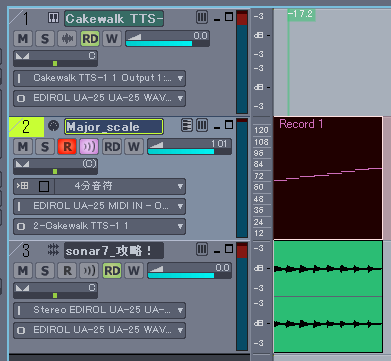Enable automation write W on track 1
391x361 pixels.
[x=112, y=39]
